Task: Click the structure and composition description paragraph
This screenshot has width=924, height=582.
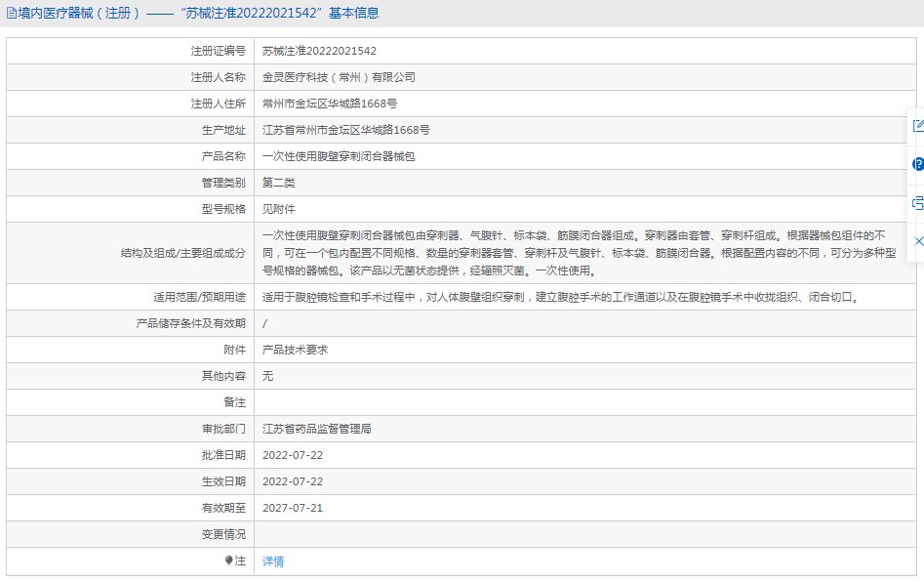Action: tap(580, 253)
